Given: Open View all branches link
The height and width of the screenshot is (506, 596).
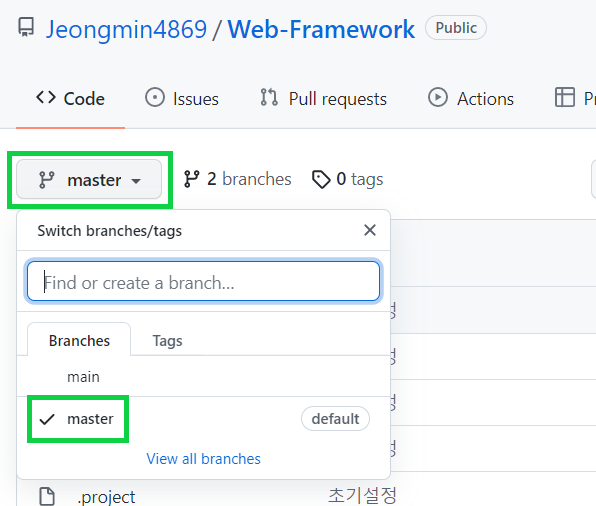Looking at the screenshot, I should pyautogui.click(x=203, y=459).
